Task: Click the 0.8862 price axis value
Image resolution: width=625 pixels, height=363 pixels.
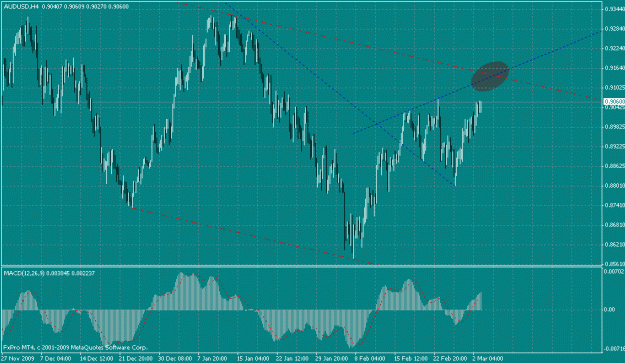Action: [616, 166]
